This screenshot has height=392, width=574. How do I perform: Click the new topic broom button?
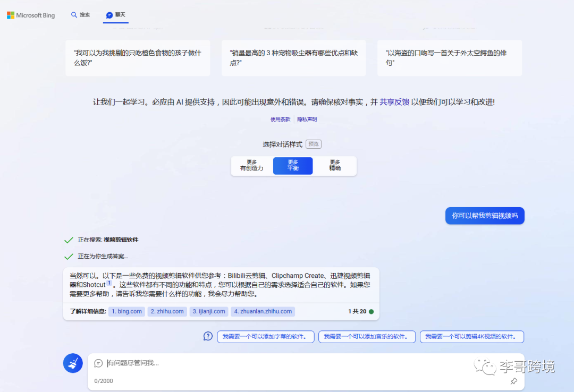73,363
